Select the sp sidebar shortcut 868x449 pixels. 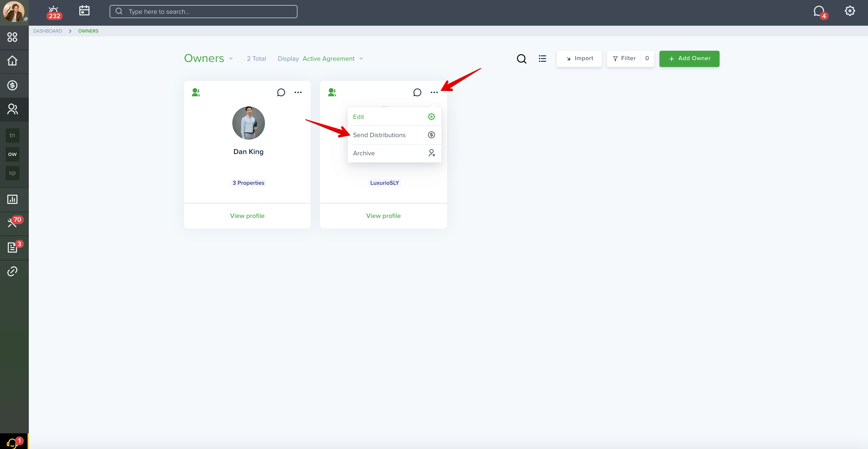[13, 173]
